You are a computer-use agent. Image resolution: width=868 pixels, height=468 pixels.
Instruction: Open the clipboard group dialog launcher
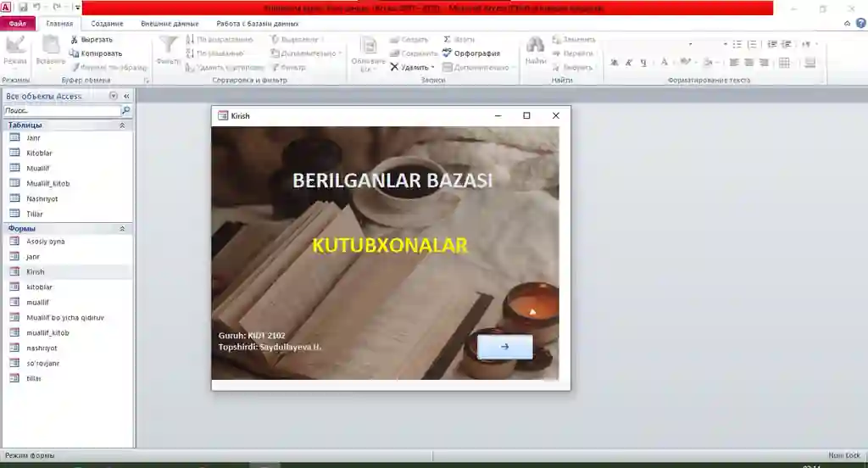click(x=147, y=81)
